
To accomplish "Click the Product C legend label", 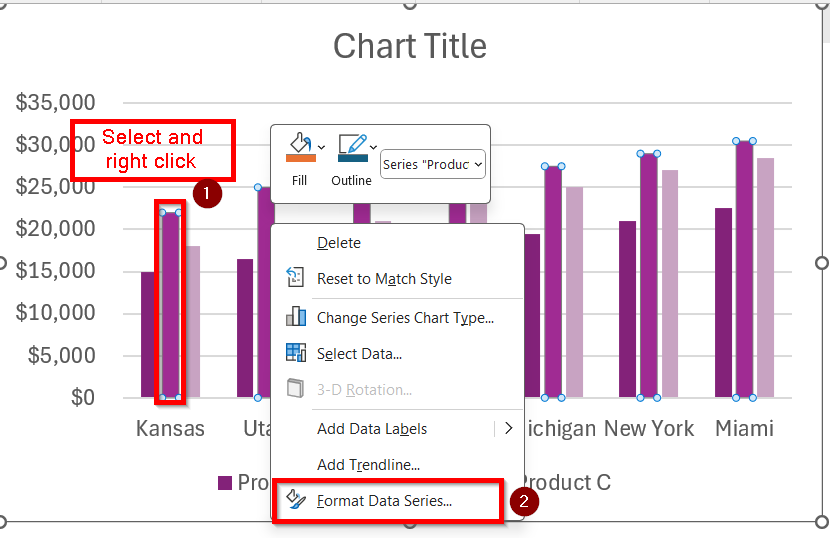I will [566, 482].
